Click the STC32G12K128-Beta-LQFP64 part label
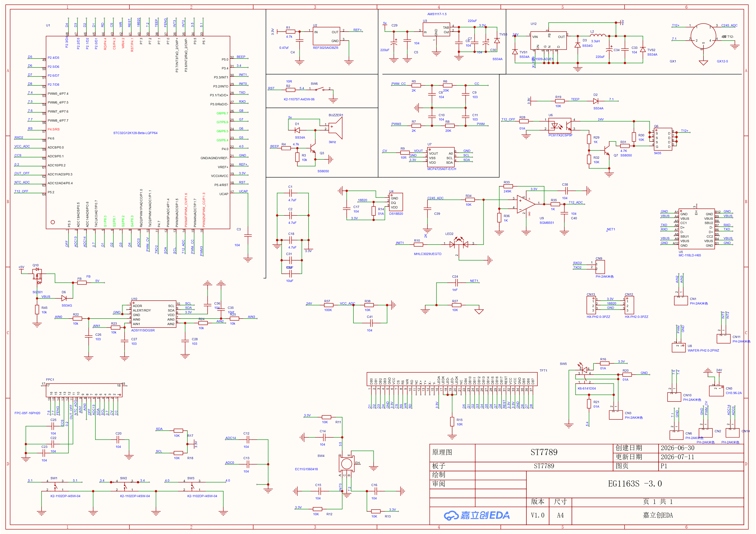 135,133
